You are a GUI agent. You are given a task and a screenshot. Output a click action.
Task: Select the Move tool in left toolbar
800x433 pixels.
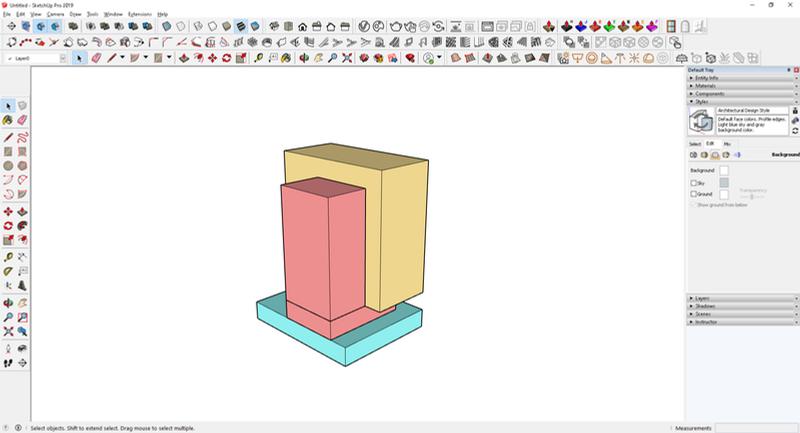8,212
